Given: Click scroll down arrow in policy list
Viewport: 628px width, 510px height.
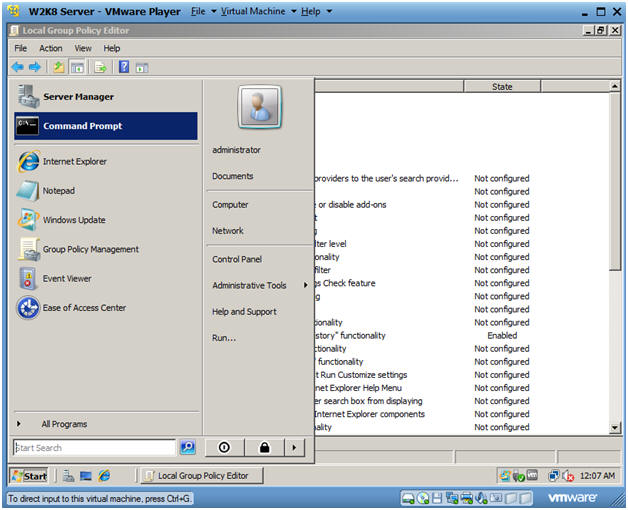Looking at the screenshot, I should (x=615, y=428).
